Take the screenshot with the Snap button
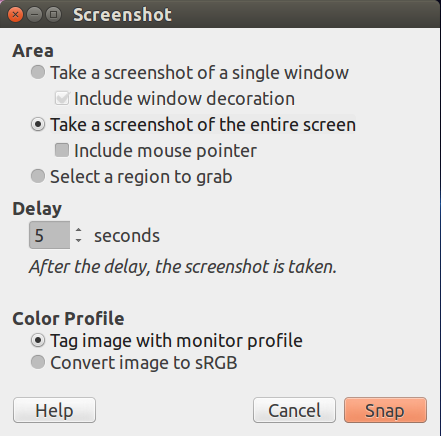The height and width of the screenshot is (436, 441). pos(385,410)
